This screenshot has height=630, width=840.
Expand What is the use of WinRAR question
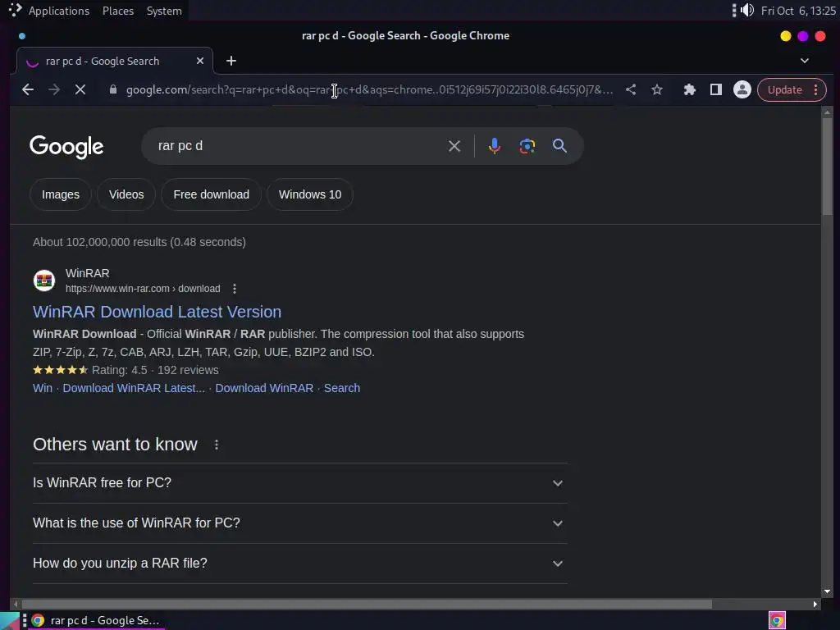(x=300, y=523)
